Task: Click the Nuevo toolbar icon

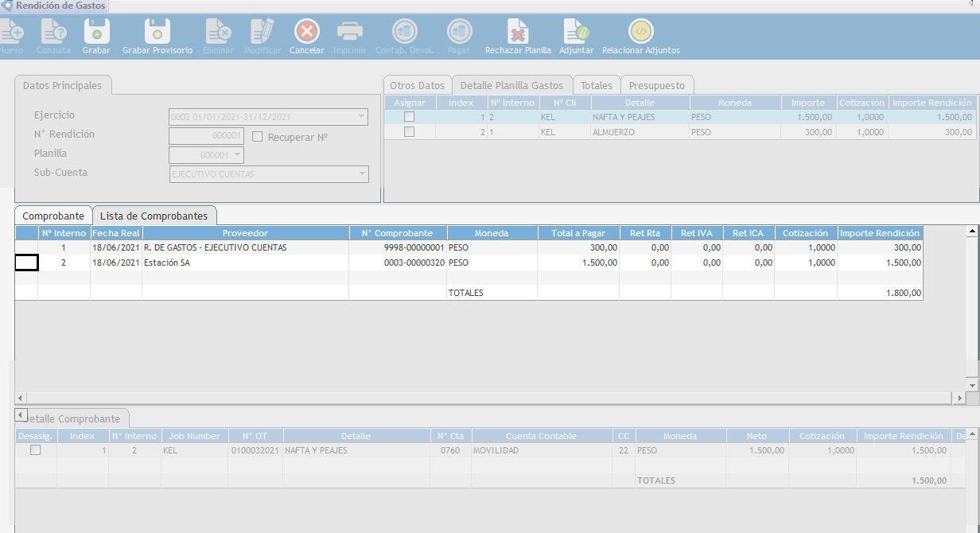Action: click(11, 33)
